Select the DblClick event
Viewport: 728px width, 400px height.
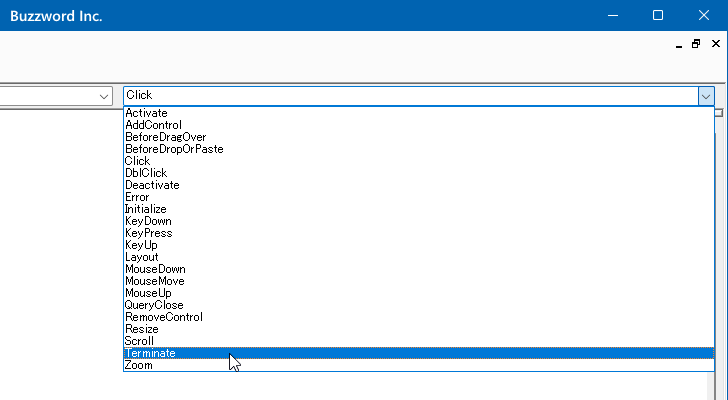pyautogui.click(x=419, y=173)
